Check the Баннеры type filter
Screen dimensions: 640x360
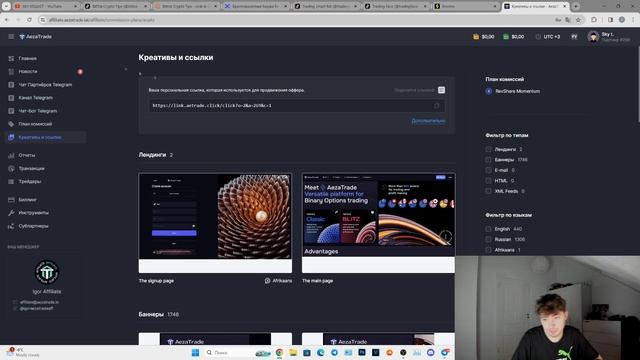(488, 160)
